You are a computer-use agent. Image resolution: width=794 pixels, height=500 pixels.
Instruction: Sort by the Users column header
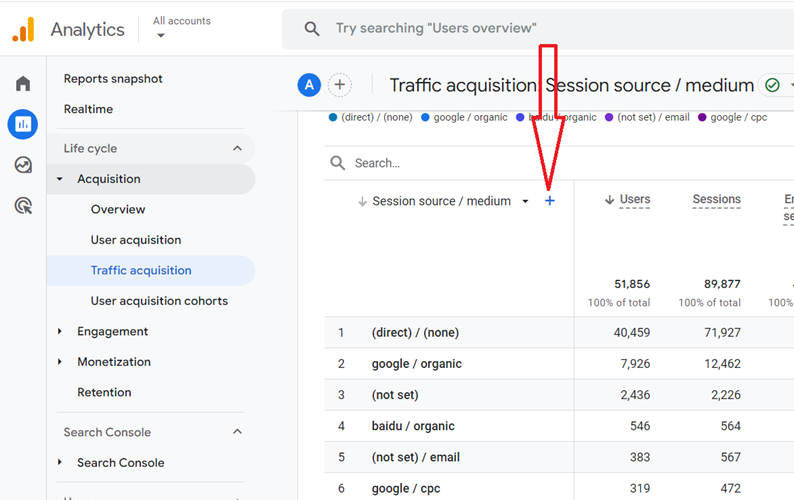tap(635, 200)
